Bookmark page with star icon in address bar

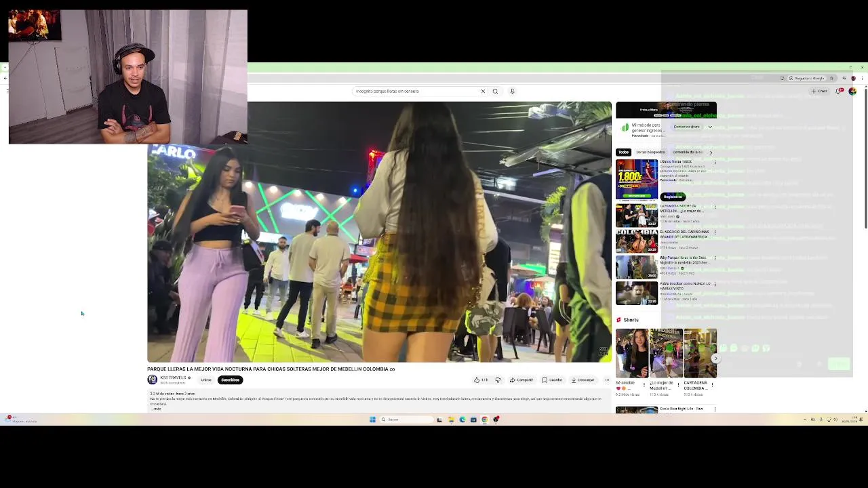pos(831,78)
